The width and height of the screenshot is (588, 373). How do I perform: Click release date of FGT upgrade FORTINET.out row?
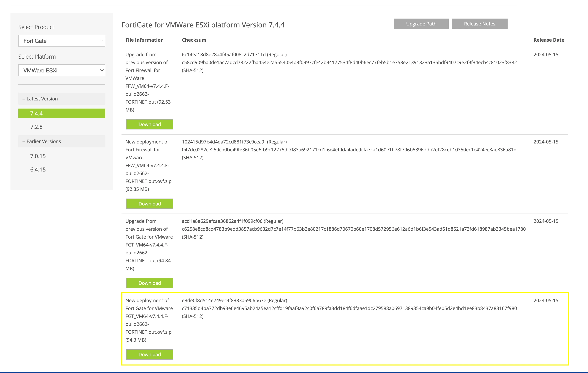click(546, 221)
